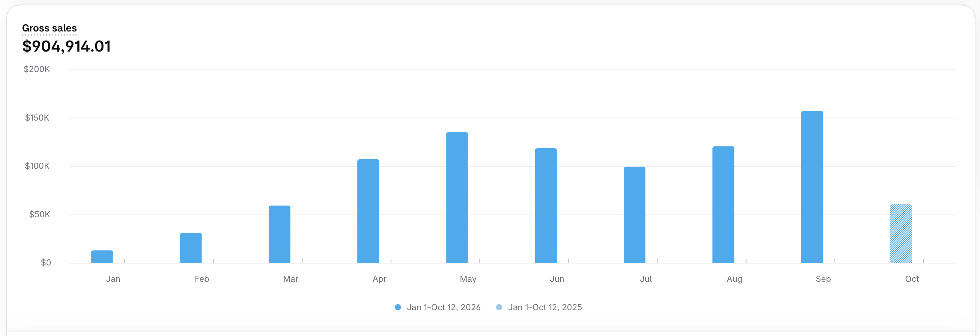
Task: Click the 2025 legend color dot
Action: (x=499, y=308)
